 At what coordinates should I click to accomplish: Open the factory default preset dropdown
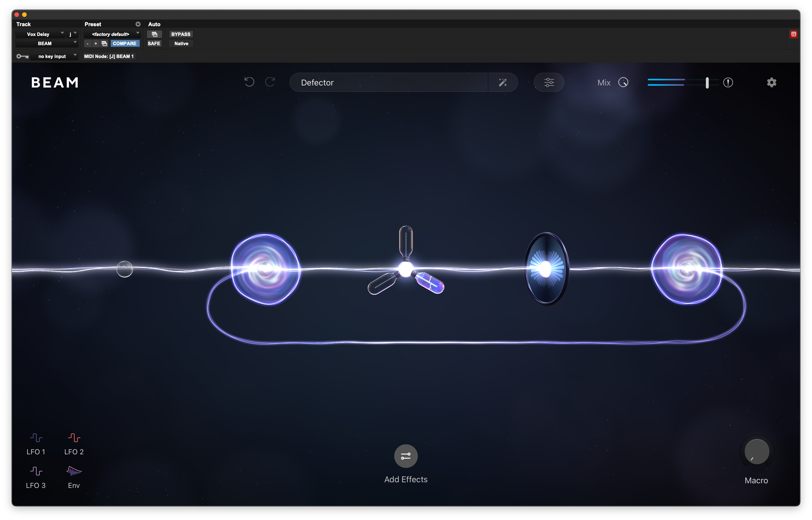click(112, 34)
